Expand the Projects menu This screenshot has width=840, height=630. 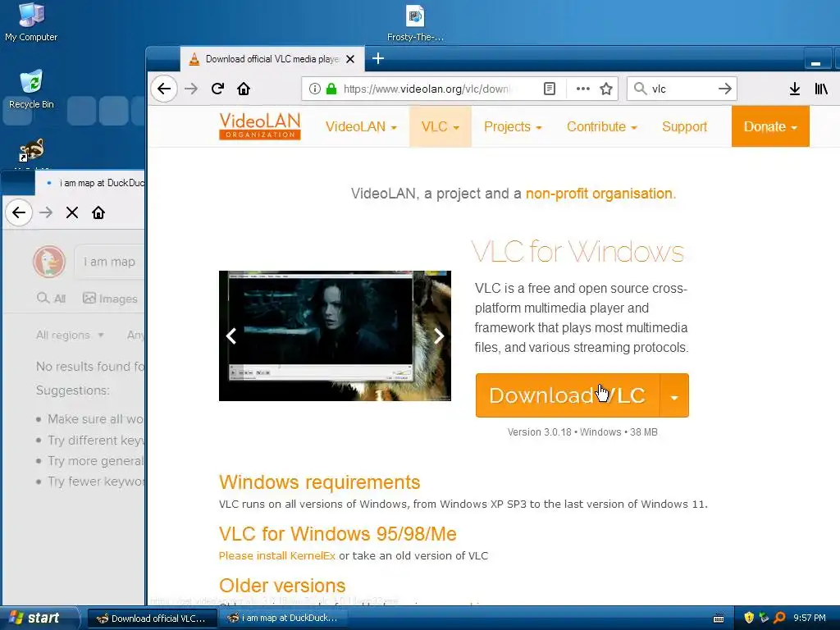(x=513, y=126)
